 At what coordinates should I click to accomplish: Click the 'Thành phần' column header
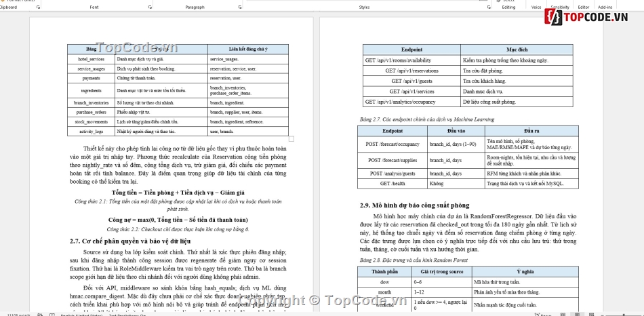tap(385, 272)
